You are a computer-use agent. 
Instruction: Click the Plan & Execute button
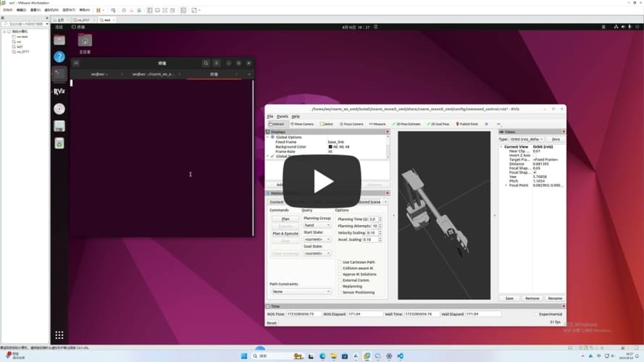click(285, 234)
